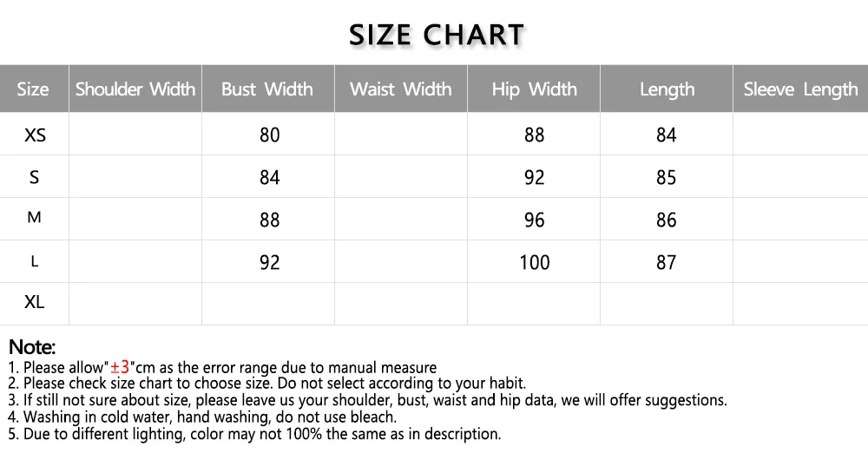
Task: Click the SIZE CHART title
Action: tap(437, 35)
